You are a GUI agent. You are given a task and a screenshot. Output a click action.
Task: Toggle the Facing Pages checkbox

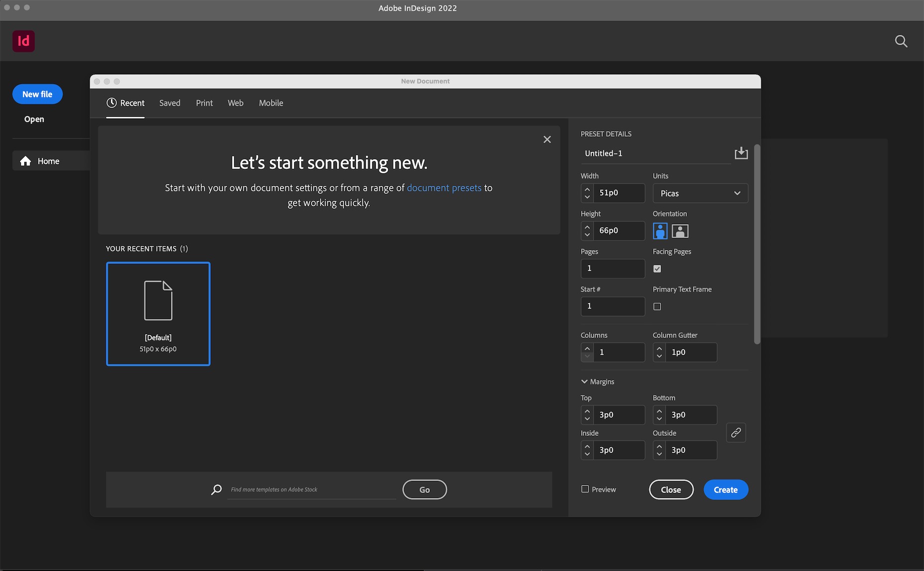click(x=657, y=269)
